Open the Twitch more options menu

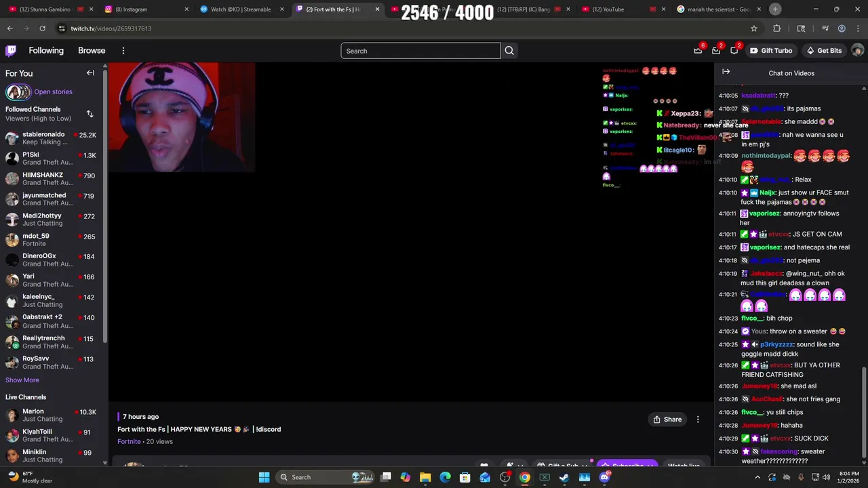(x=123, y=51)
